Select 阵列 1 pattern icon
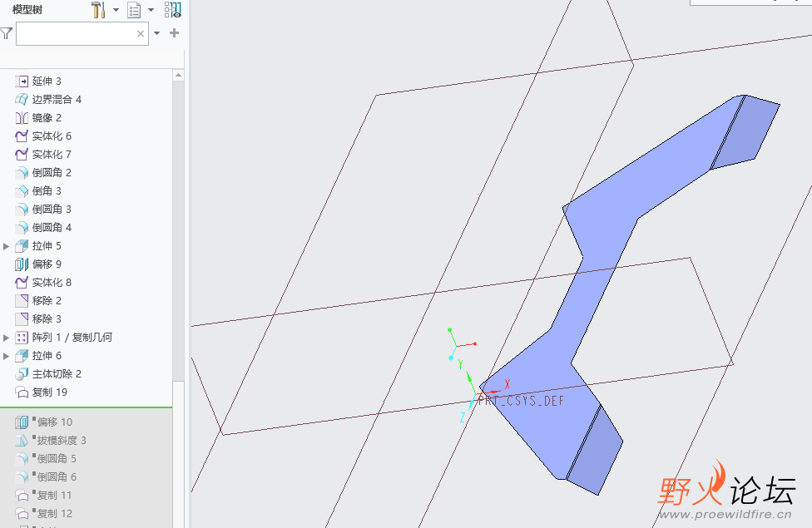812x528 pixels. tap(22, 338)
